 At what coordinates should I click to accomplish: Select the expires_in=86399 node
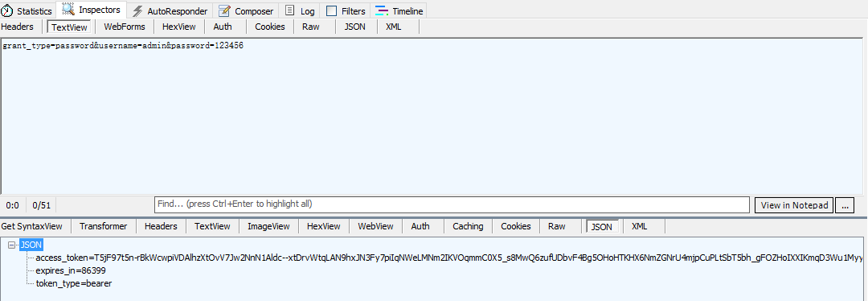71,270
